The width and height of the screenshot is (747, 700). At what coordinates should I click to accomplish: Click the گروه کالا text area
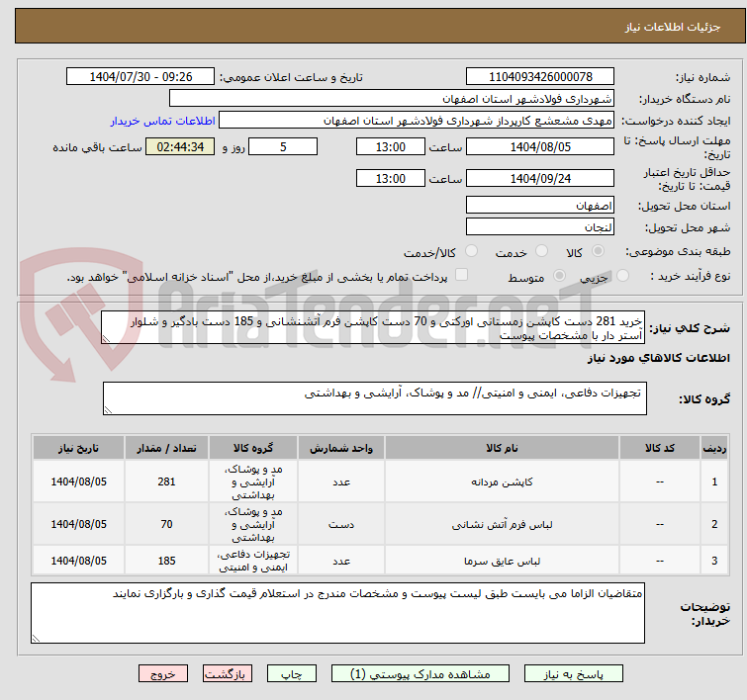374,399
